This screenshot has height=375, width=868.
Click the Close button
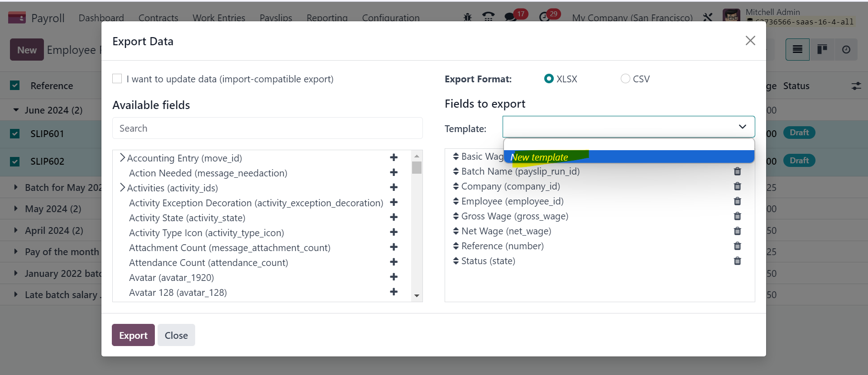click(176, 335)
